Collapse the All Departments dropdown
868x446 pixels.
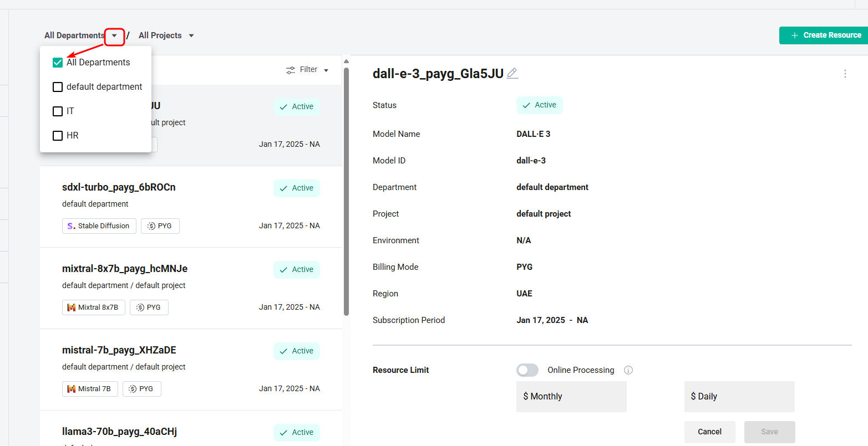pos(114,37)
